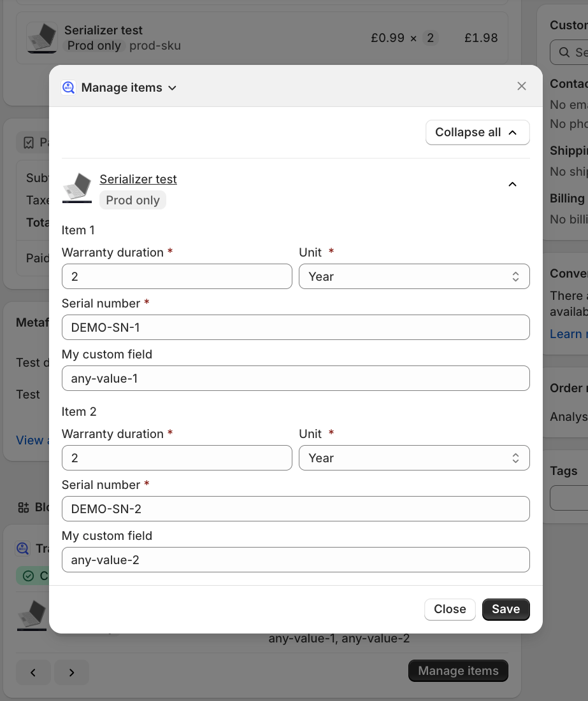Screen dimensions: 588x701
Task: Go to next item with right arrow
Action: click(71, 672)
